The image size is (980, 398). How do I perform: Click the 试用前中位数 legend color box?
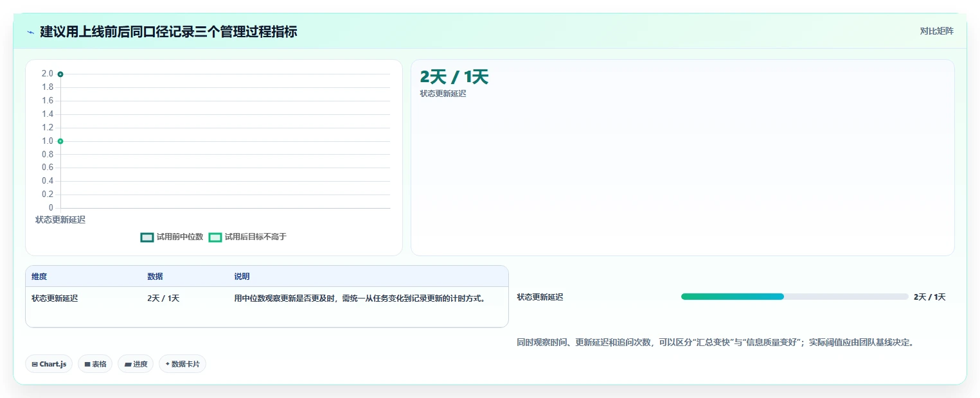pyautogui.click(x=147, y=238)
